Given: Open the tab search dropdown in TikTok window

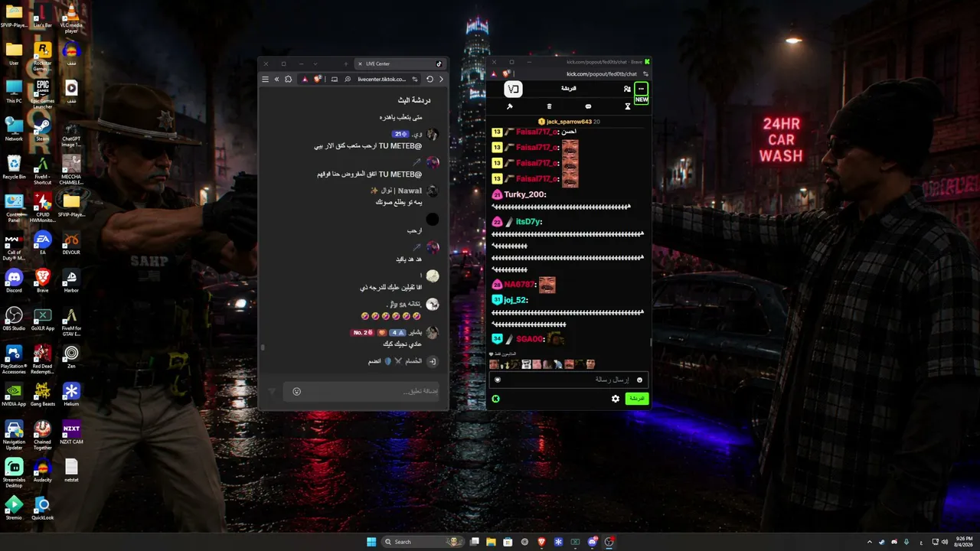Looking at the screenshot, I should point(315,64).
